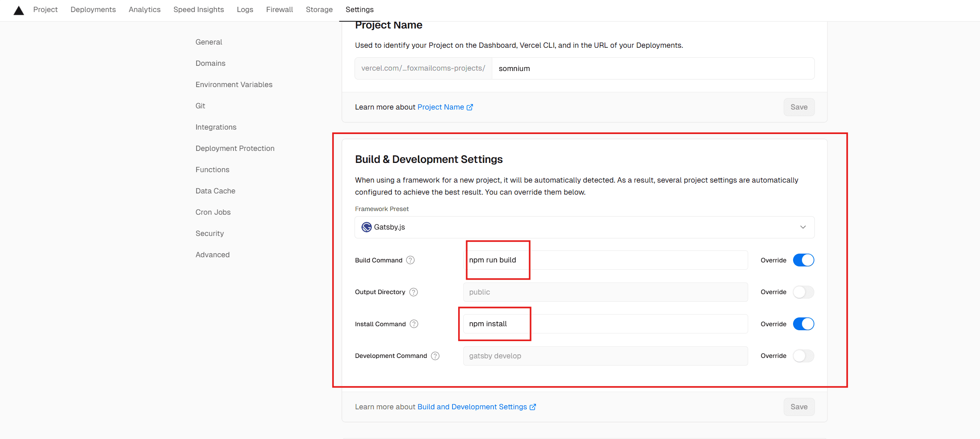Follow the Build and Development Settings link
The image size is (980, 439).
[x=477, y=407]
